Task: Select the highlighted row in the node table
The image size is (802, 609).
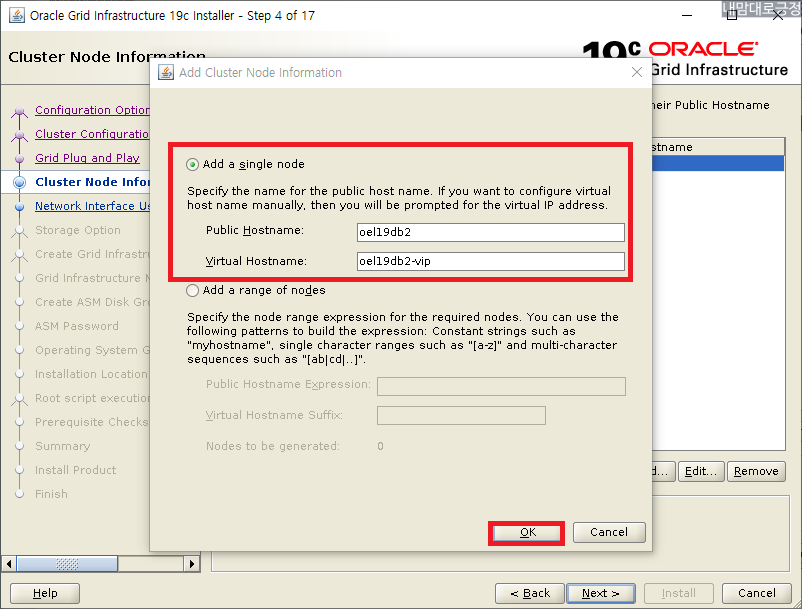Action: (x=718, y=163)
